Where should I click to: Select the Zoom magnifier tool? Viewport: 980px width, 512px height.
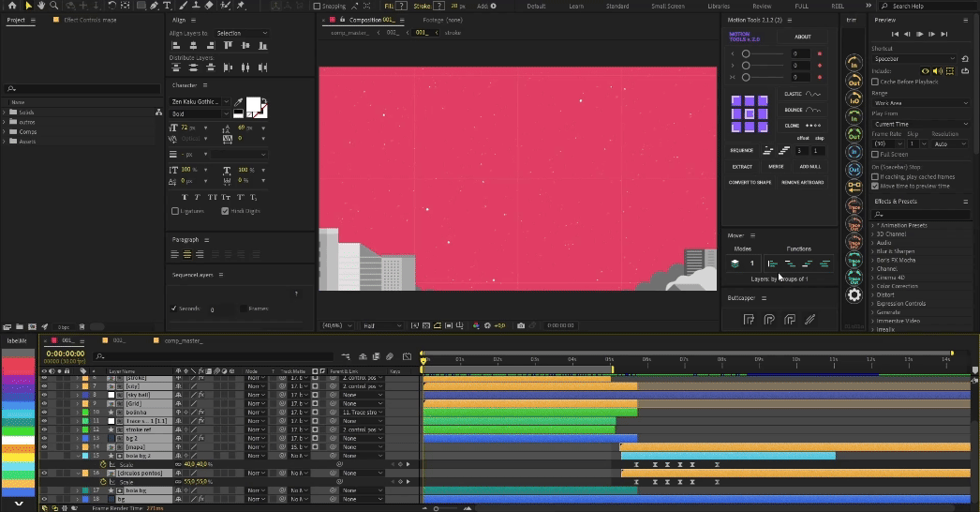(x=54, y=6)
